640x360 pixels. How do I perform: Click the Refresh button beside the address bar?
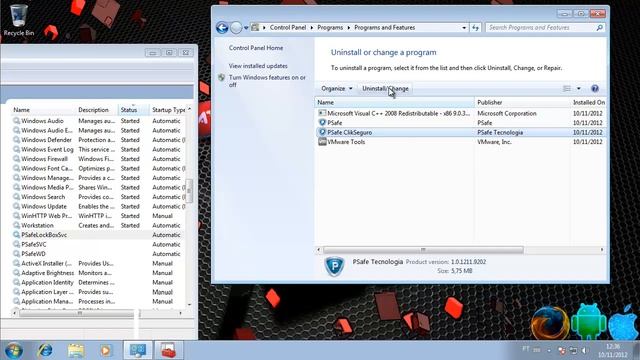476,28
